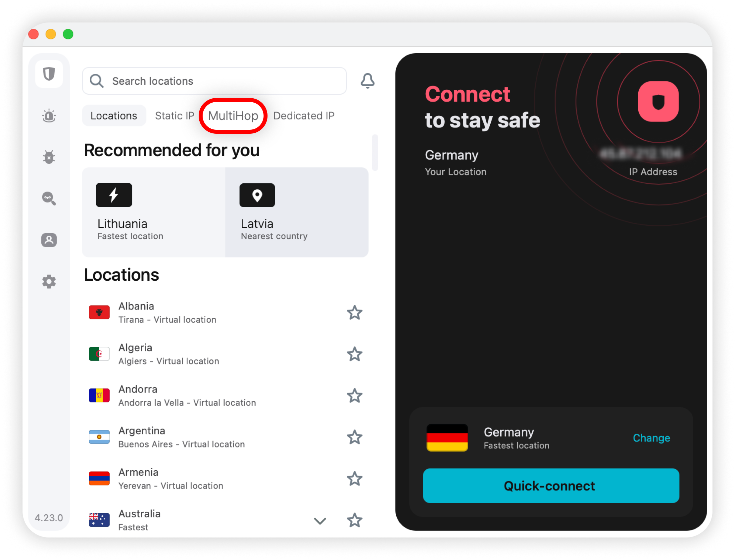Open the Search magnifier icon in sidebar
Viewport: 735px width, 560px height.
(x=49, y=199)
